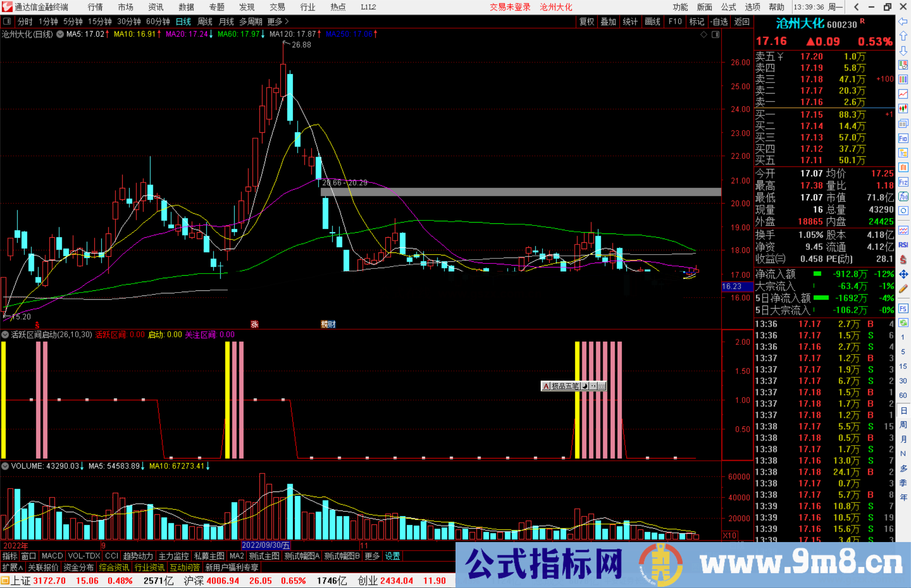The height and width of the screenshot is (588, 911).
Task: Click the 设置 link in indicator tabs
Action: click(392, 556)
